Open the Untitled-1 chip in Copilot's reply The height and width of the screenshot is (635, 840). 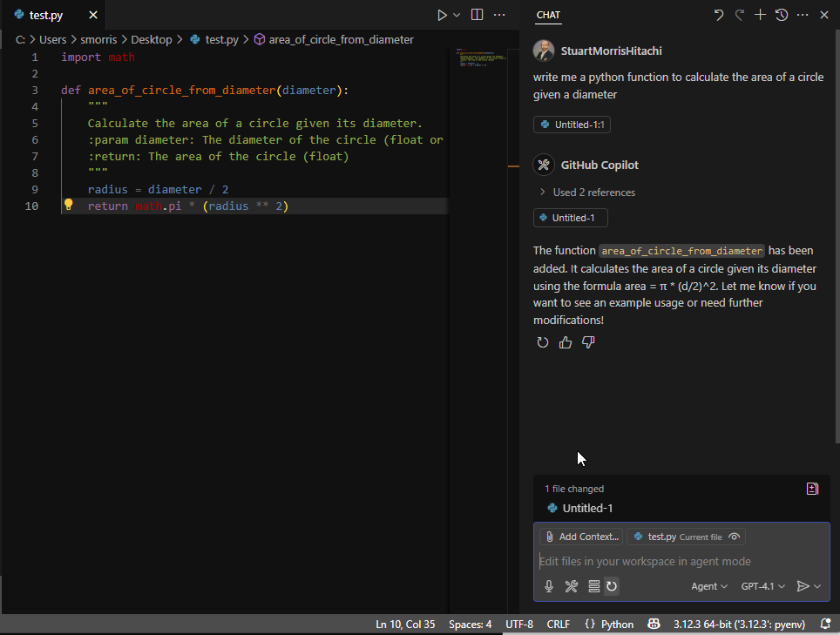pos(571,218)
